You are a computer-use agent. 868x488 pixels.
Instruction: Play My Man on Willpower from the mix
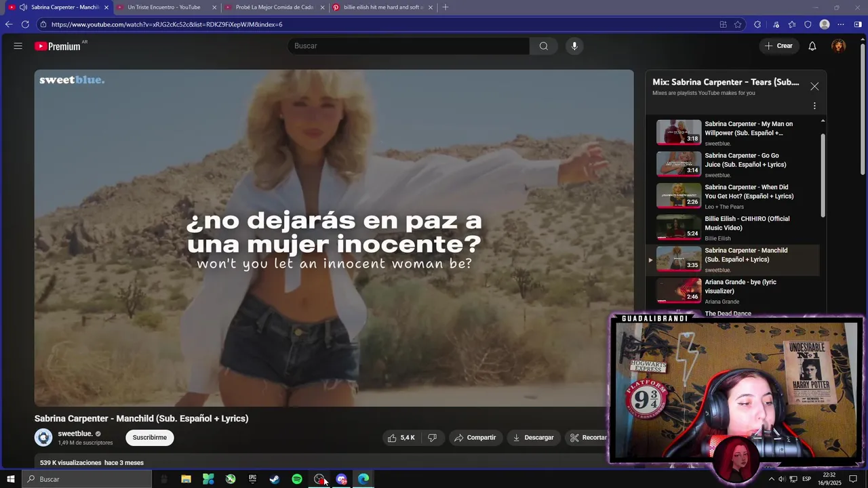coord(736,133)
